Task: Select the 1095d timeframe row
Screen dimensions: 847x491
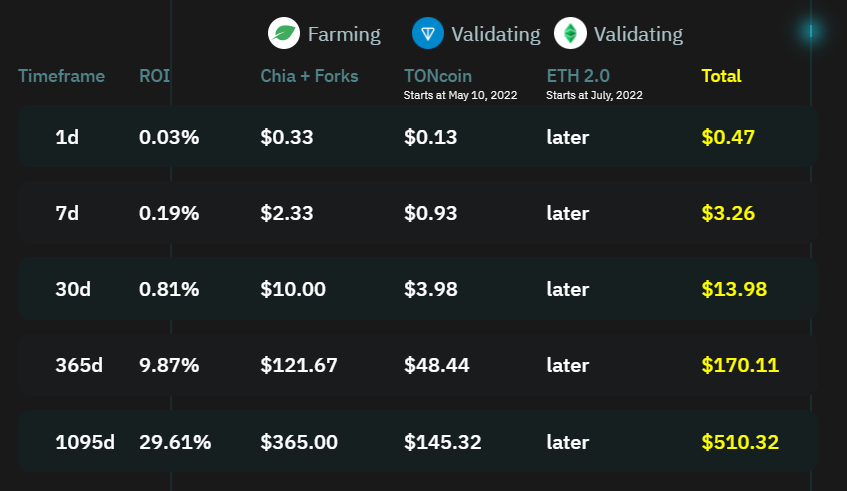Action: tap(85, 441)
